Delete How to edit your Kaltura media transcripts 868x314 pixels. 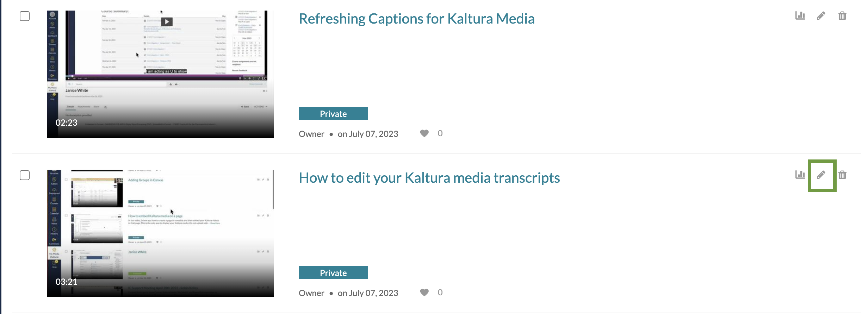tap(842, 175)
